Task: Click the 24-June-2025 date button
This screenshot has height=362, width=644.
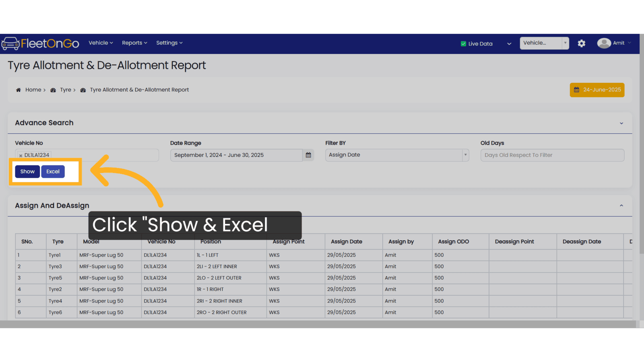Action: click(597, 90)
